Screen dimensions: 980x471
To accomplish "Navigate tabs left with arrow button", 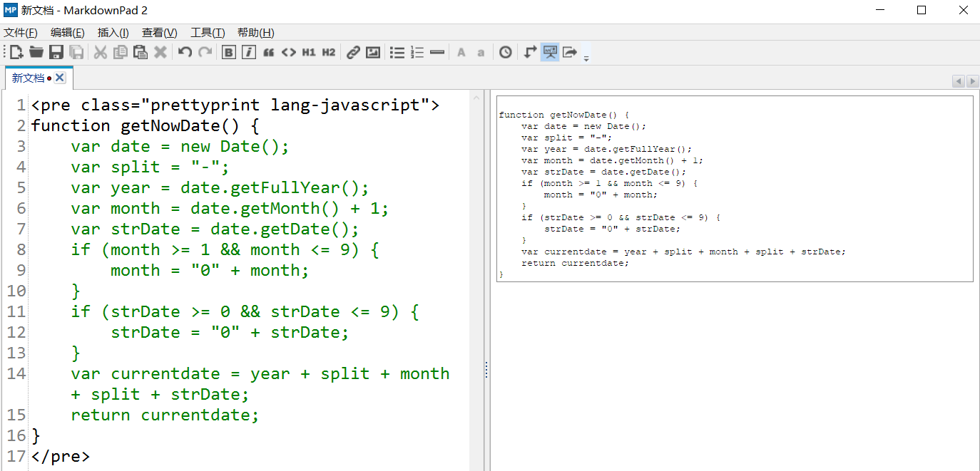I will coord(958,81).
